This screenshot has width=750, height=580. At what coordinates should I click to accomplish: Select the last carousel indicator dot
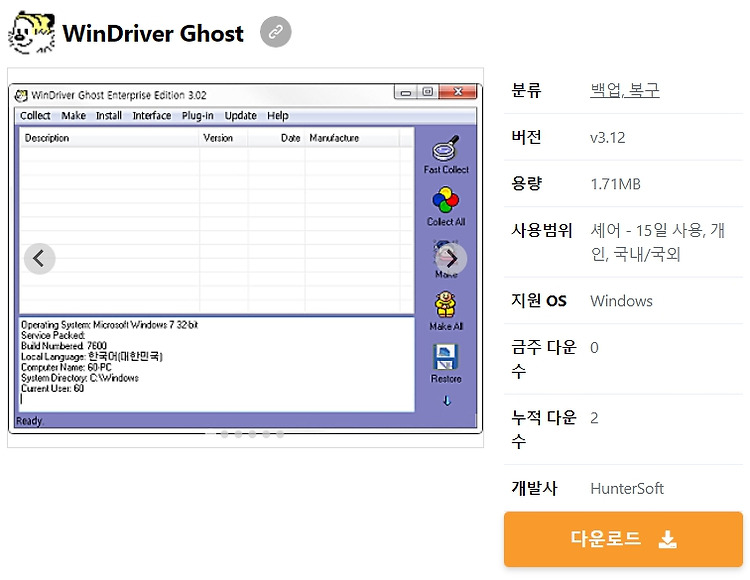pyautogui.click(x=280, y=434)
